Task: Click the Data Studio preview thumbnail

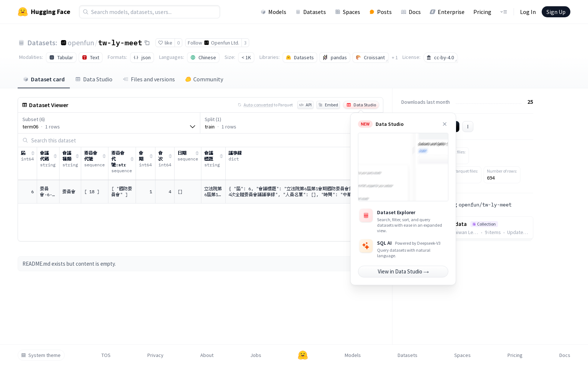Action: [x=403, y=167]
